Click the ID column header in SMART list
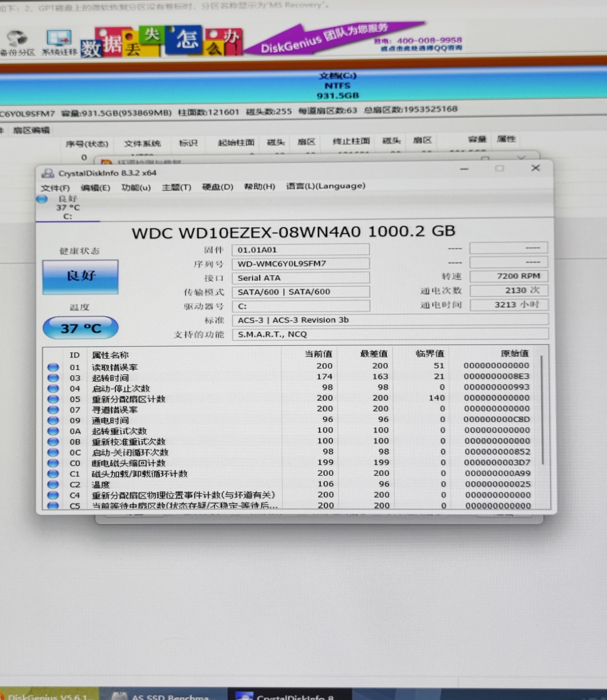Viewport: 607px width, 700px height. [74, 355]
